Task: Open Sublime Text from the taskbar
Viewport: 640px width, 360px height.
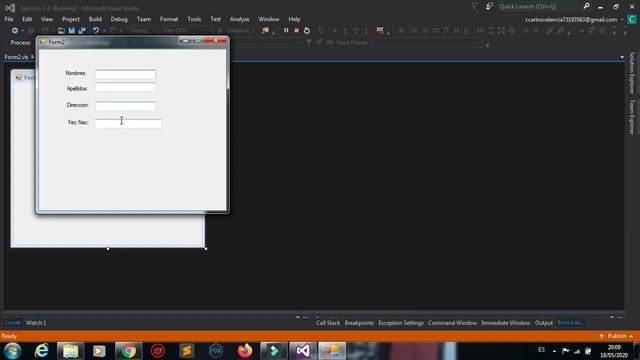Action: point(187,351)
